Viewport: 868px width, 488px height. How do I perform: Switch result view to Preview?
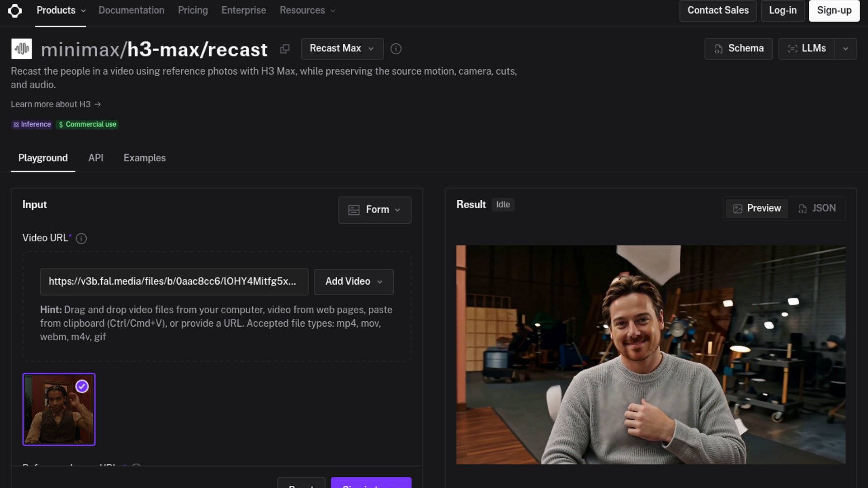click(x=757, y=208)
